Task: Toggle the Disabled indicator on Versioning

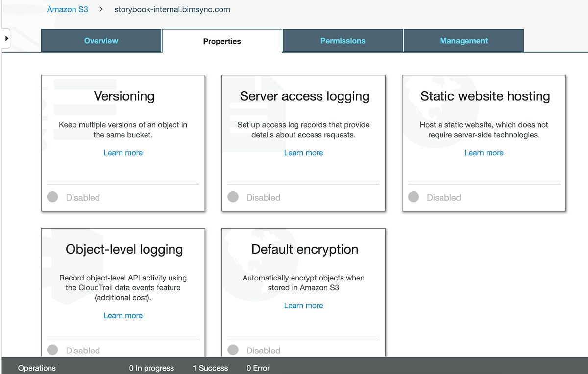Action: 52,197
